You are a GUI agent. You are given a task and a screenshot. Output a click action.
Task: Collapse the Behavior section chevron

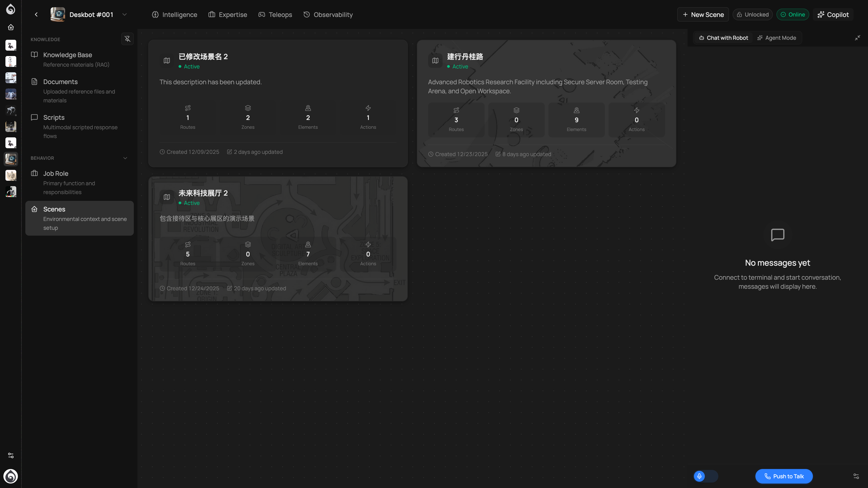(125, 158)
